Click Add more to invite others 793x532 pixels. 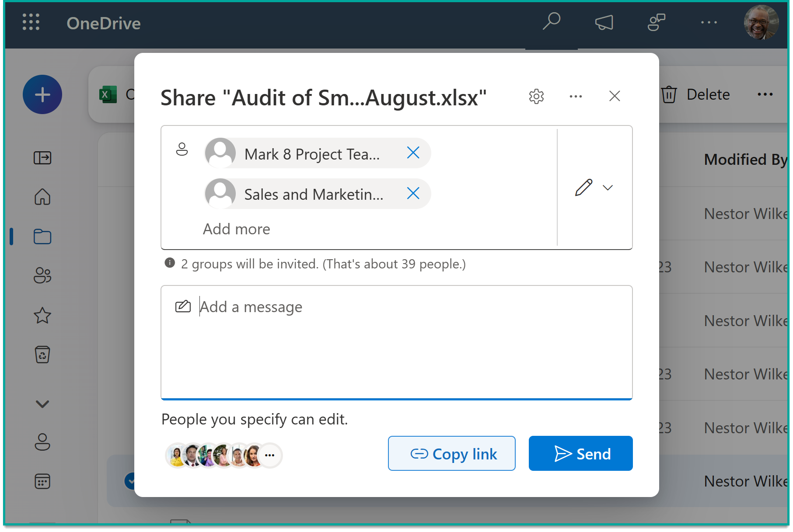point(236,229)
